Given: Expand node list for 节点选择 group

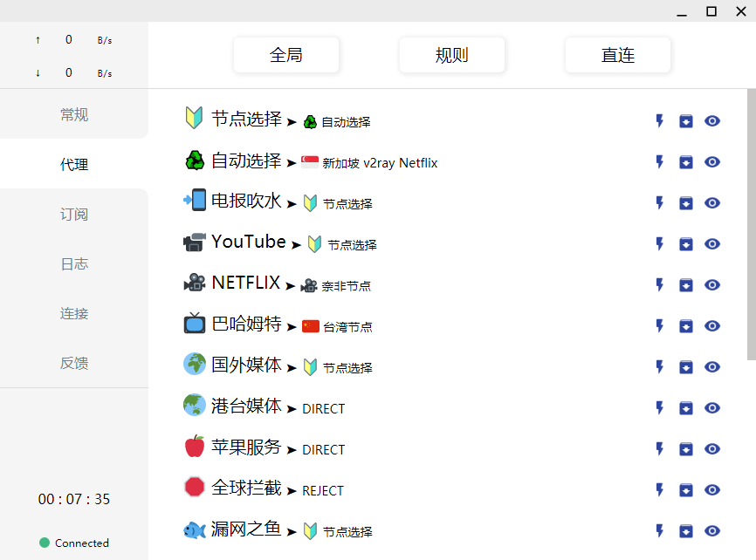Looking at the screenshot, I should click(686, 121).
